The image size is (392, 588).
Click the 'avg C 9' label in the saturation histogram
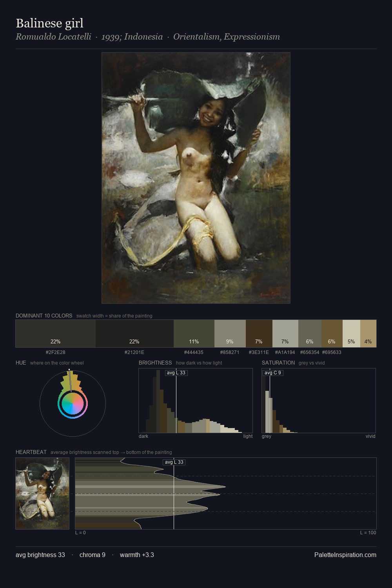(272, 373)
